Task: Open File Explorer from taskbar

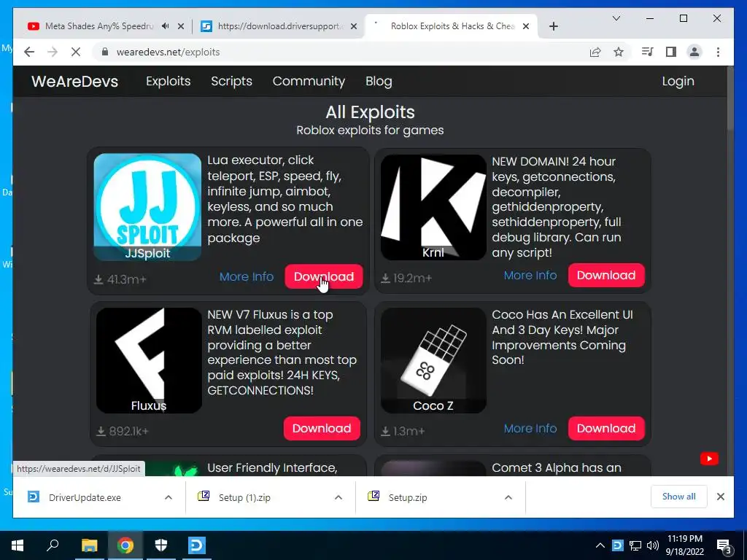Action: coord(89,545)
